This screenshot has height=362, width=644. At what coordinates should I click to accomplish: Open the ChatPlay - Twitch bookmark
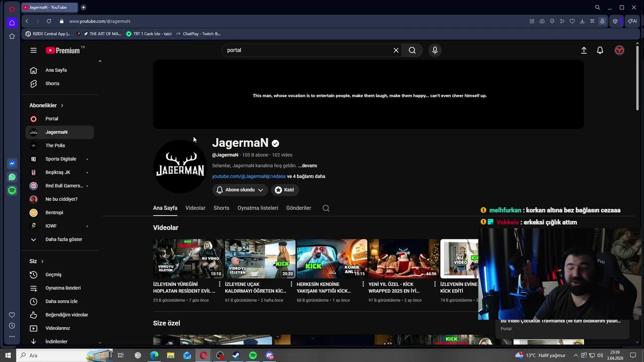click(x=198, y=34)
